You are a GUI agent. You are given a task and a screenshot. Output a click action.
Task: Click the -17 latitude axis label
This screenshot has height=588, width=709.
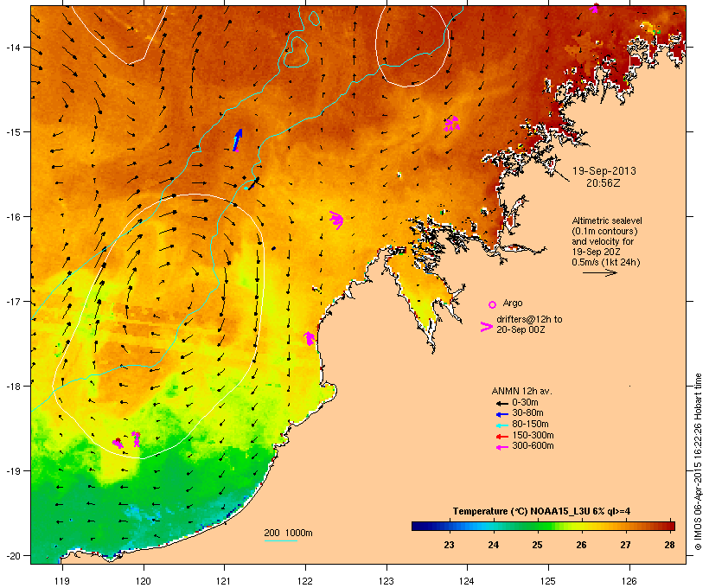(x=12, y=301)
